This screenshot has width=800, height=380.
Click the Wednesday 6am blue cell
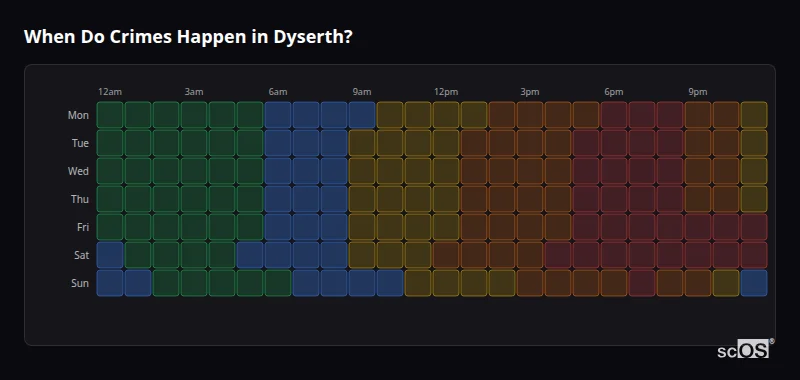tap(278, 171)
